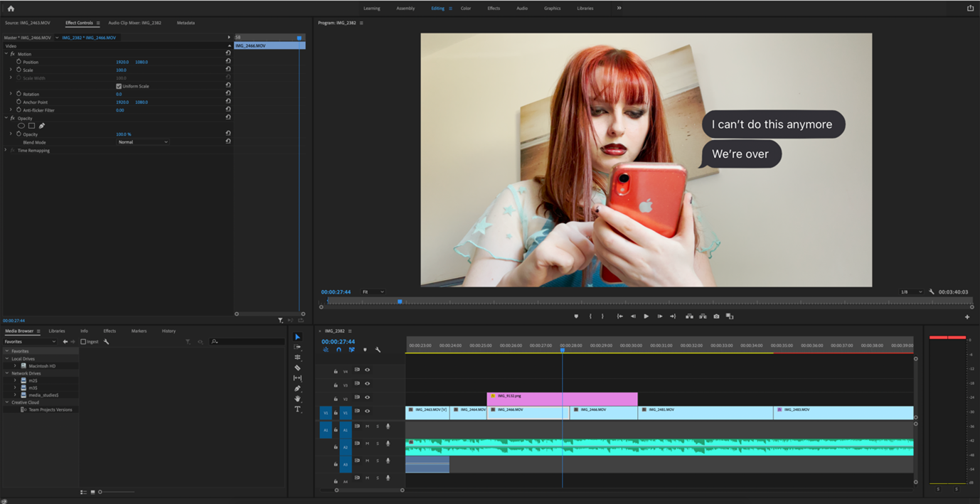The image size is (980, 504).
Task: Toggle animation stopwatch for Position
Action: tap(18, 62)
